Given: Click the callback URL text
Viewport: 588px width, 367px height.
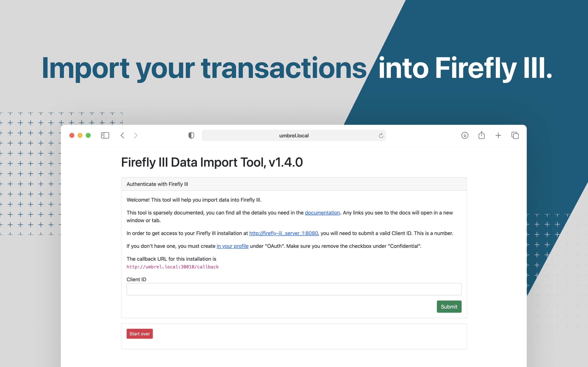Looking at the screenshot, I should [x=172, y=266].
